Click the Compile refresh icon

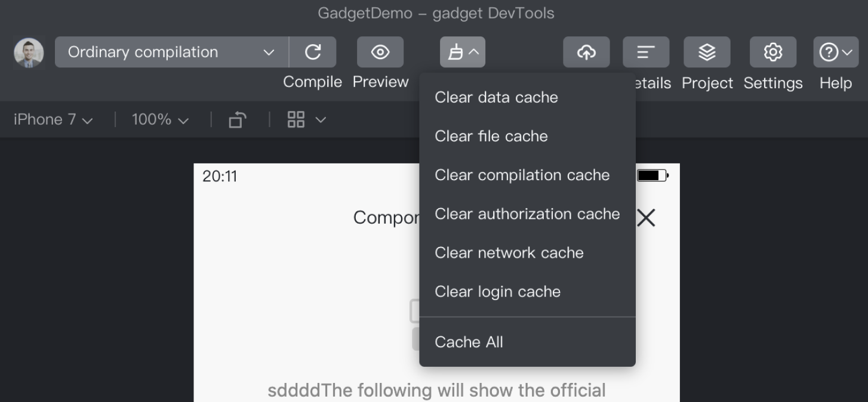[313, 52]
